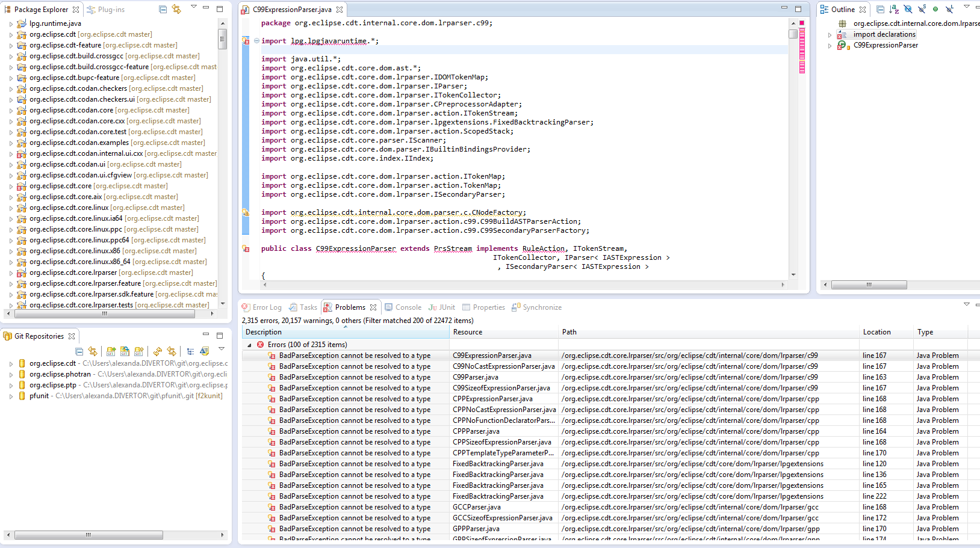This screenshot has width=980, height=548.
Task: Switch to the Plug-ins tab
Action: [106, 10]
